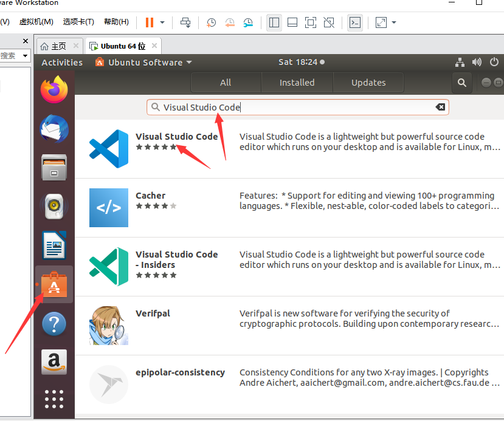Toggle the thumbnail bar view icon
Image resolution: width=504 pixels, height=421 pixels.
click(292, 22)
